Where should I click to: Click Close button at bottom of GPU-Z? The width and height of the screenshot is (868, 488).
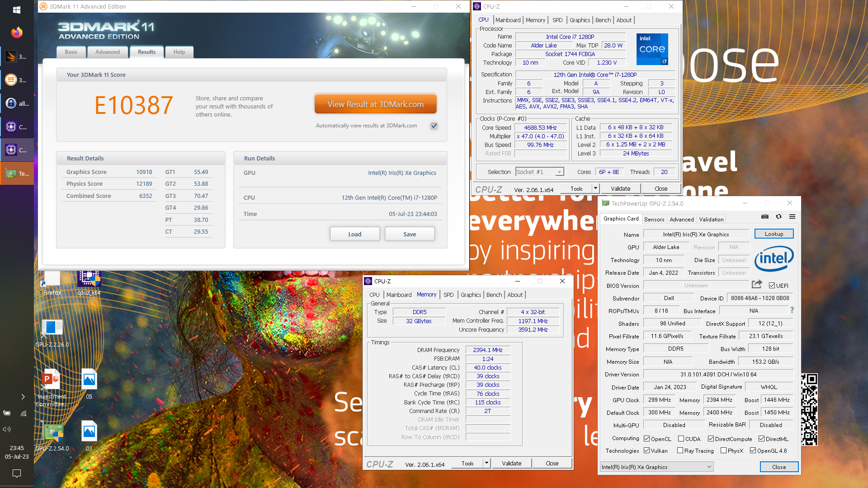(779, 467)
